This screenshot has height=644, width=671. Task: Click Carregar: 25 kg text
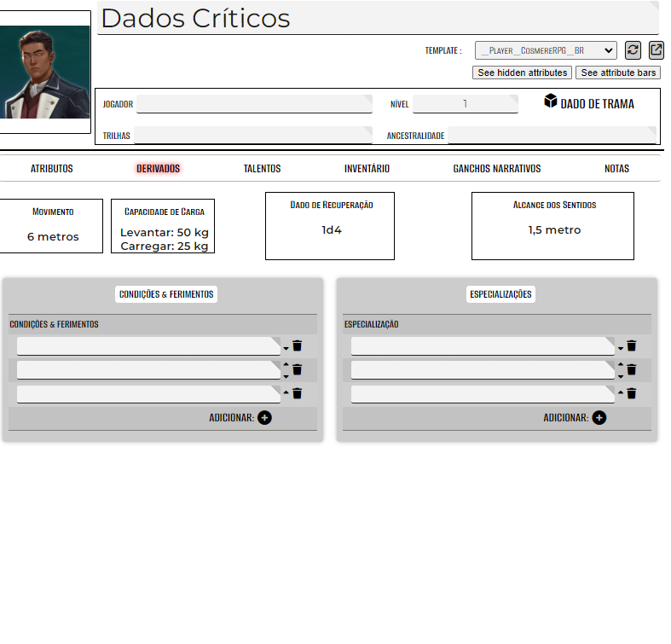click(165, 247)
